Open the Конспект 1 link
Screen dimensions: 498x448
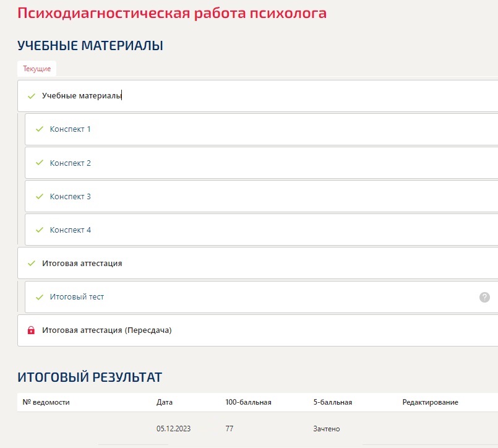click(x=71, y=129)
